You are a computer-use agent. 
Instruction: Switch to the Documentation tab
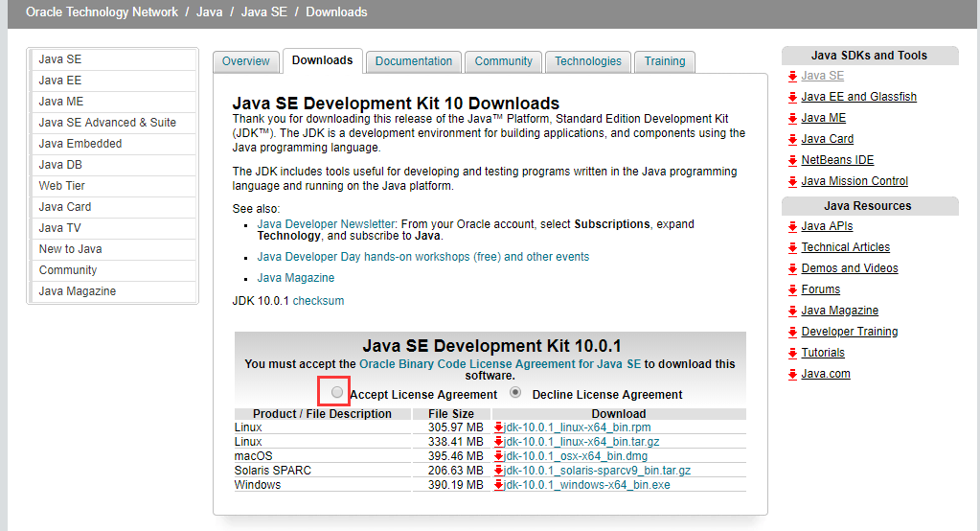[414, 61]
